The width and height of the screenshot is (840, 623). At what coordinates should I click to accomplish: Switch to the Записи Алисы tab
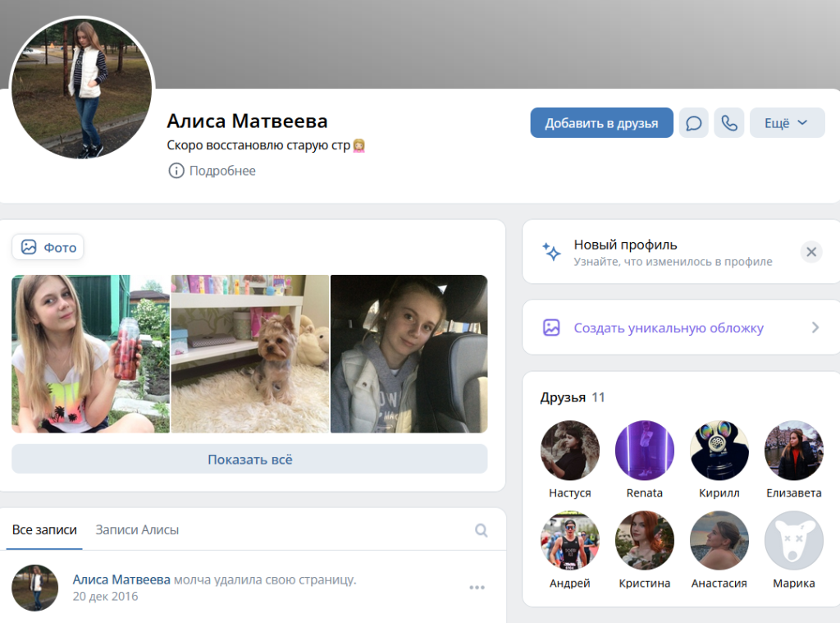[137, 529]
